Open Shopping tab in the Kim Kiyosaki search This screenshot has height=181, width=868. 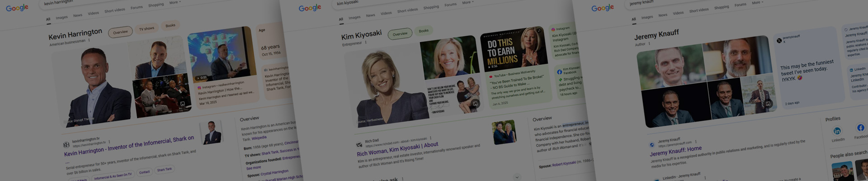tap(431, 7)
